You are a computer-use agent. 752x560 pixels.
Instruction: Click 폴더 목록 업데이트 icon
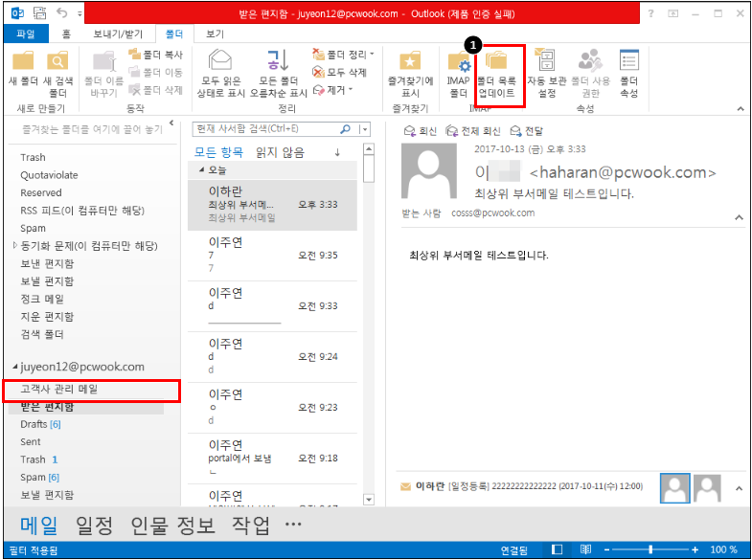coord(496,61)
